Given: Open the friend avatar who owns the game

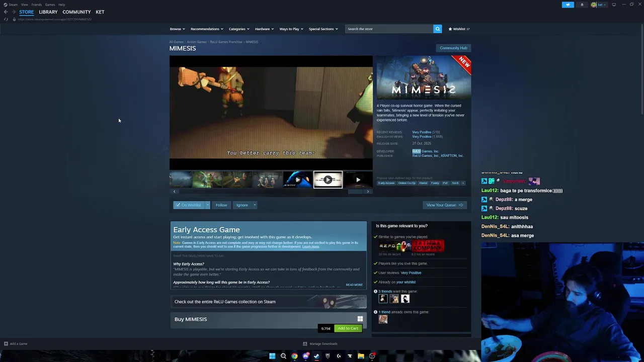Looking at the screenshot, I should tap(383, 319).
